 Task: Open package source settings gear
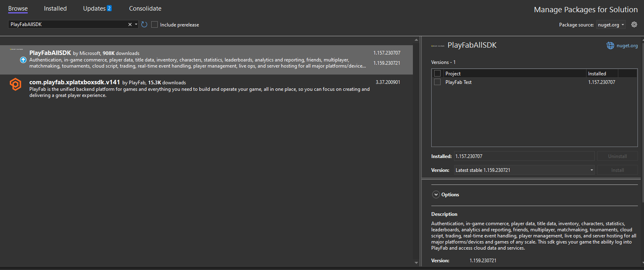[x=634, y=24]
